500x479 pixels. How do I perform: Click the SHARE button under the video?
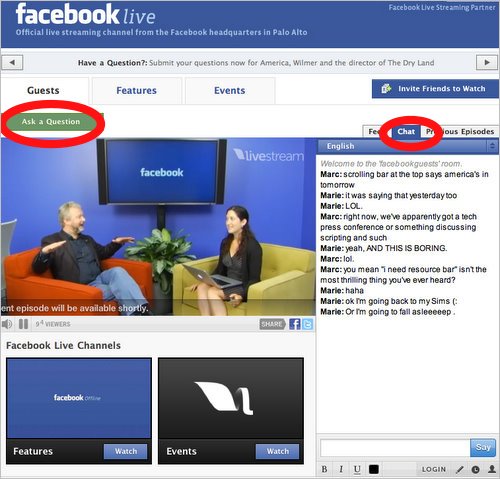(272, 324)
